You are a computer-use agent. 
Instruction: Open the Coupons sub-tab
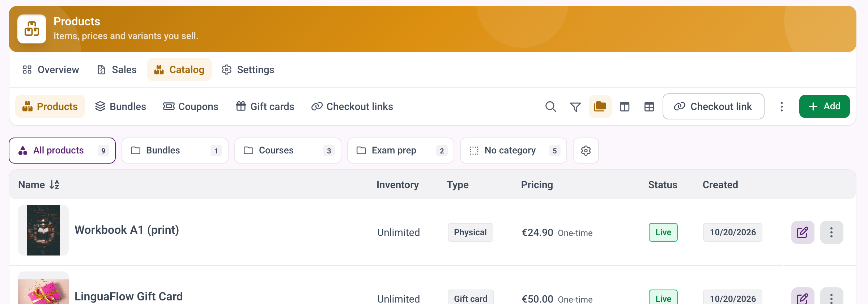click(x=191, y=106)
